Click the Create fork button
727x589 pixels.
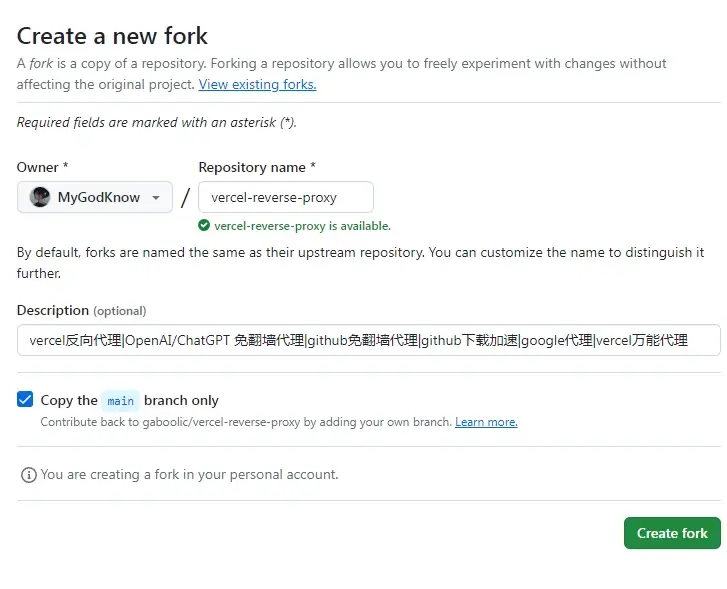pos(672,533)
